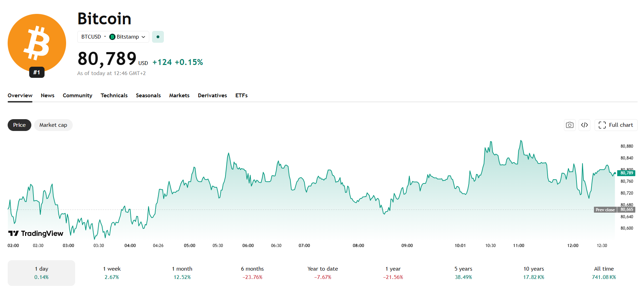Select the All time range
Image resolution: width=644 pixels, height=288 pixels.
pos(604,273)
